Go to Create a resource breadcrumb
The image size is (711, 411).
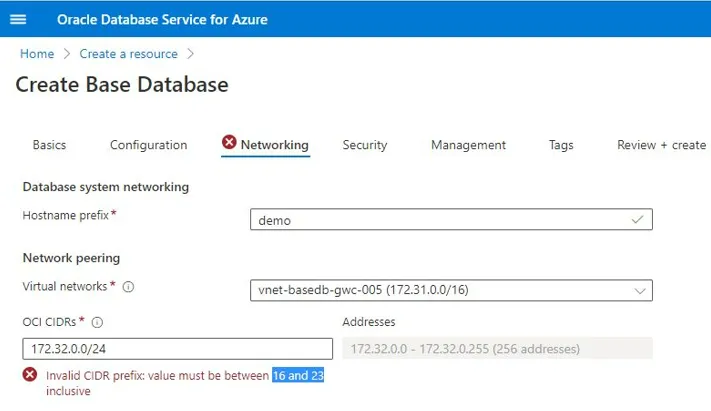coord(129,54)
